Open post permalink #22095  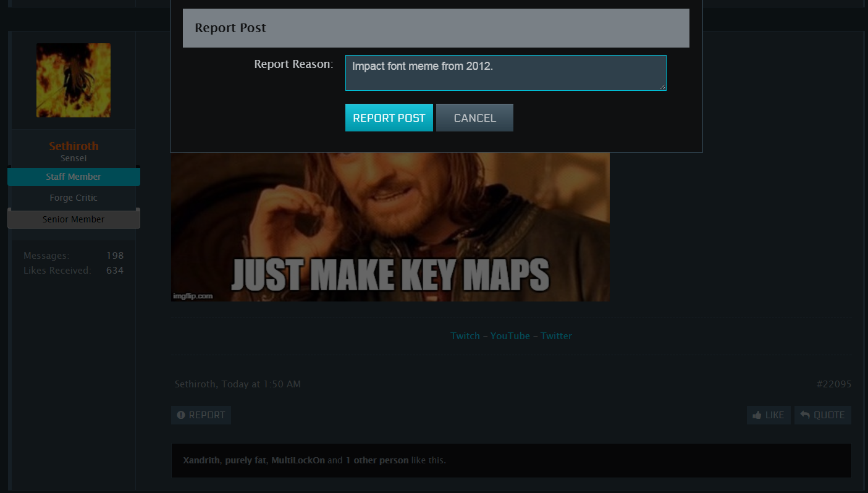pyautogui.click(x=834, y=384)
